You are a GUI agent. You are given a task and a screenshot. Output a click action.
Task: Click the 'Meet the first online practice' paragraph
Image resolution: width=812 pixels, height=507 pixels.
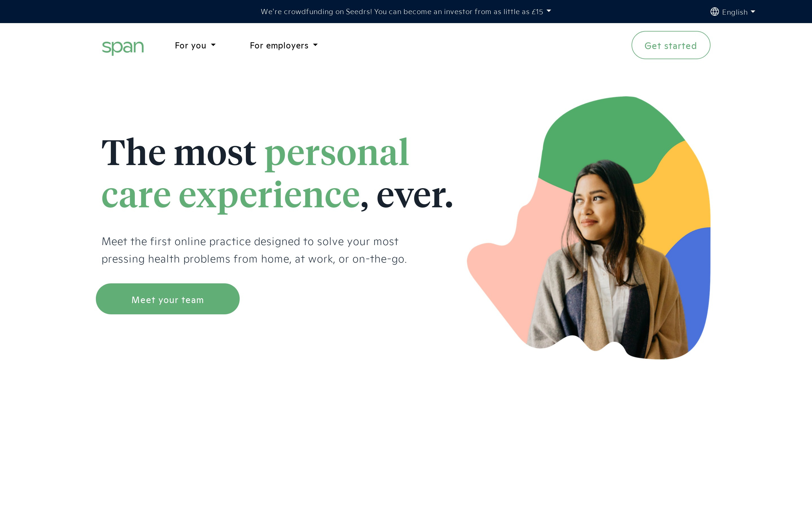click(254, 250)
